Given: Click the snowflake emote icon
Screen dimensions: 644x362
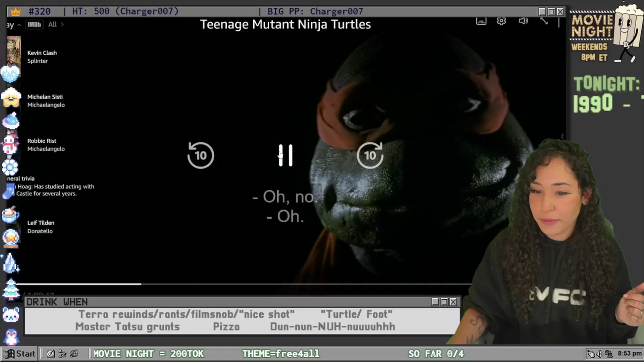Looking at the screenshot, I should [x=10, y=167].
